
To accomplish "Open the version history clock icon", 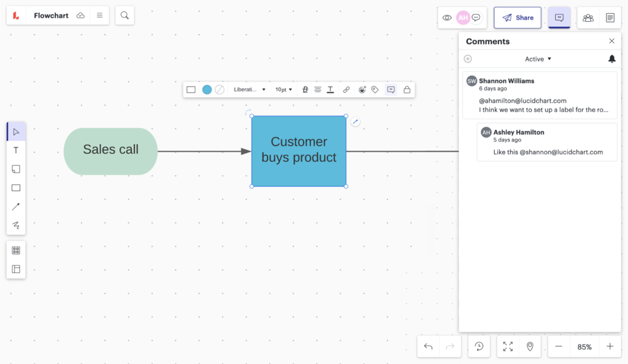I will pos(479,346).
